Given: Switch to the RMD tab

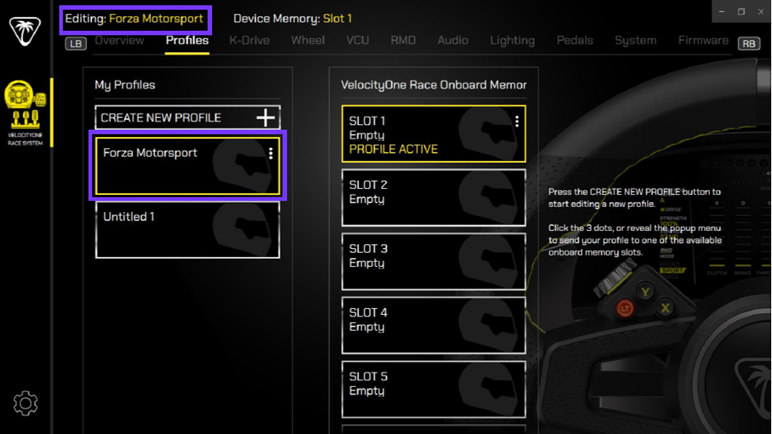Looking at the screenshot, I should 403,40.
